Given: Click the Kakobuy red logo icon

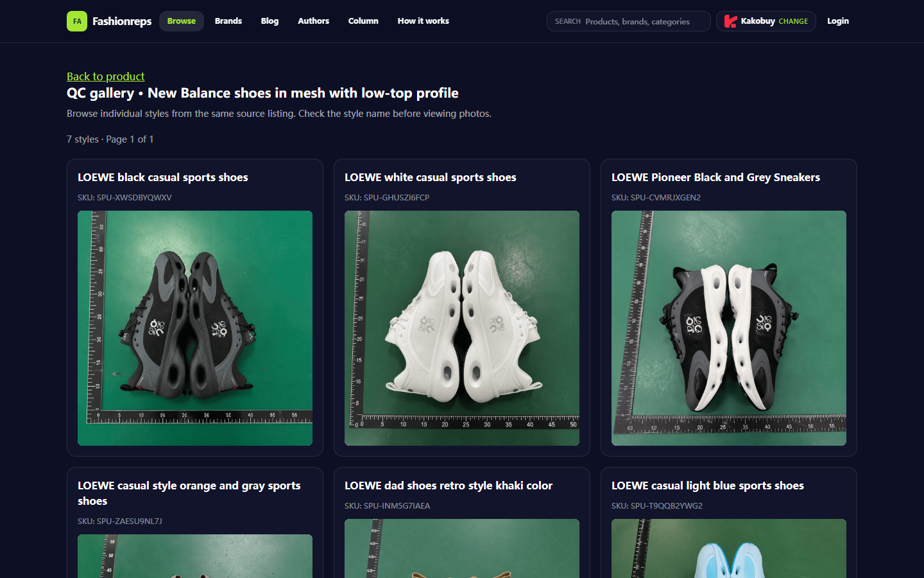Looking at the screenshot, I should click(x=730, y=21).
